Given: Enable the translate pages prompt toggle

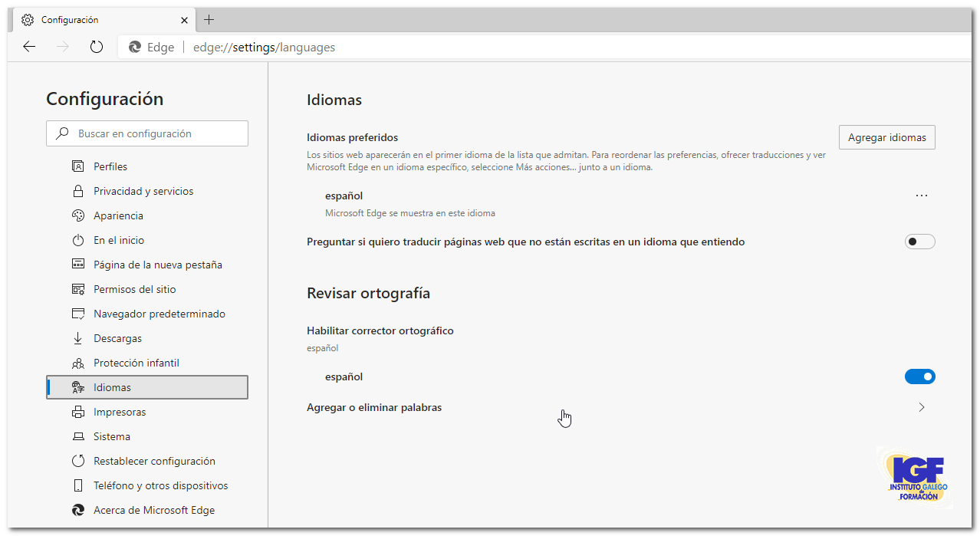Looking at the screenshot, I should (x=919, y=241).
